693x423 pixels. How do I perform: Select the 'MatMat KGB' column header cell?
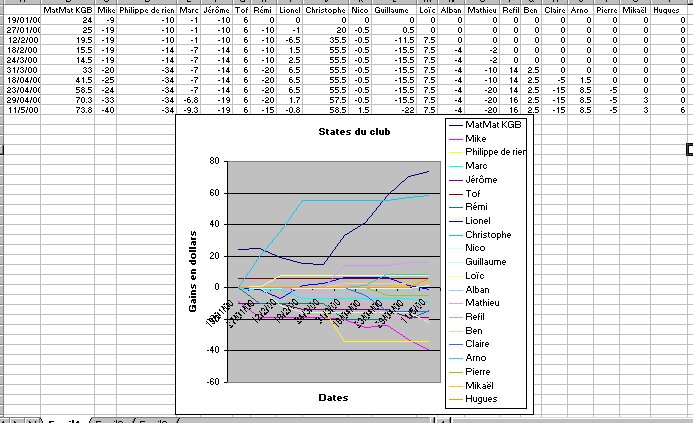[x=68, y=10]
